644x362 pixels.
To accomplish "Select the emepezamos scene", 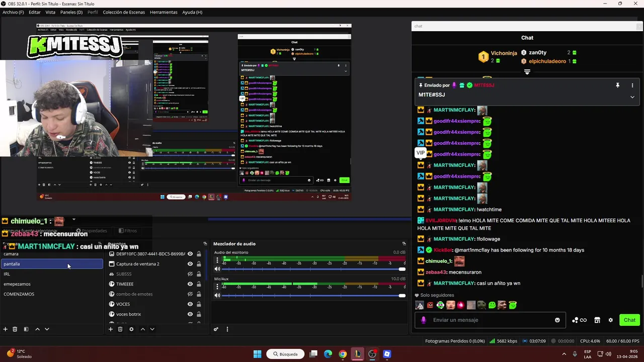I will [x=51, y=284].
